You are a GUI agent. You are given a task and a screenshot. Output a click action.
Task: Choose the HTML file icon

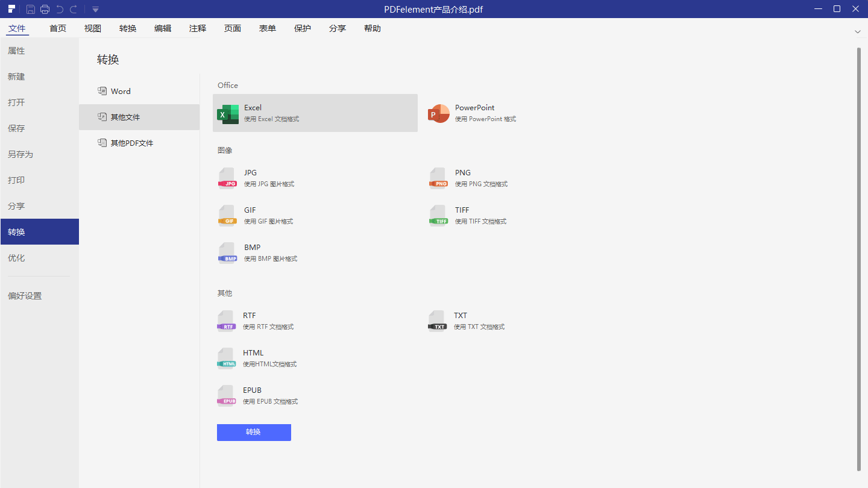tap(226, 358)
